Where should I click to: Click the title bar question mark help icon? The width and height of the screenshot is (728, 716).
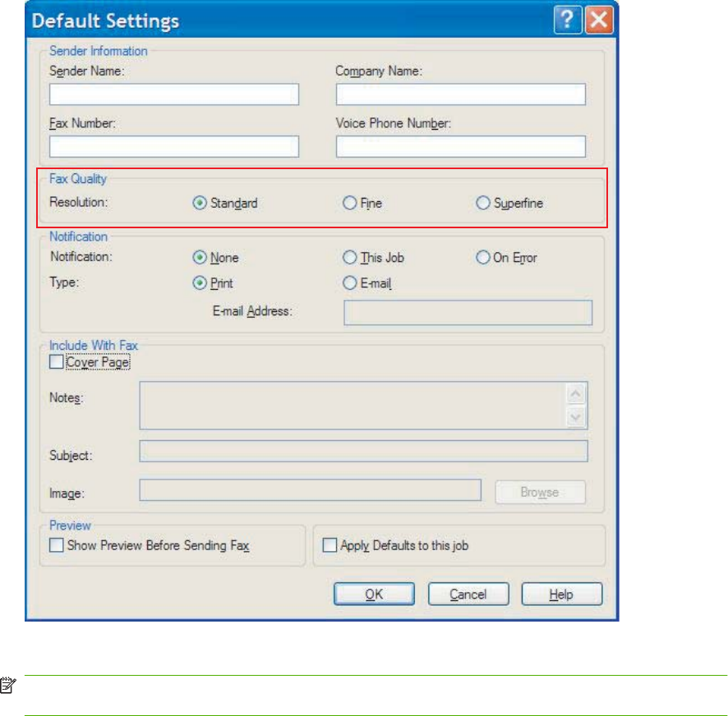tap(567, 20)
